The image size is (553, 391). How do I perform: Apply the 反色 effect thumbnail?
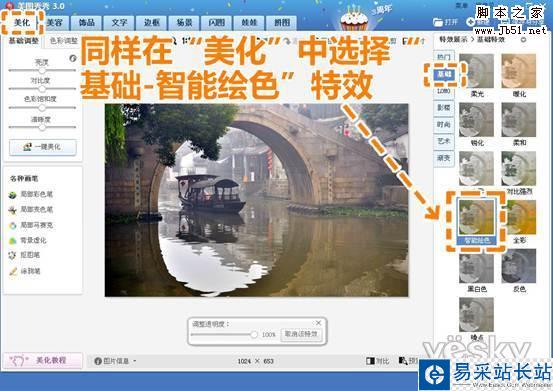[x=519, y=266]
